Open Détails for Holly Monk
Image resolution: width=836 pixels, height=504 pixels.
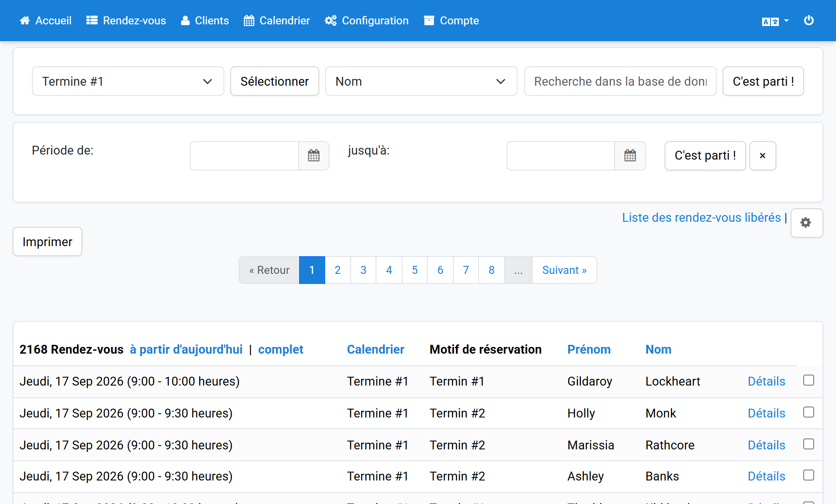tap(766, 413)
